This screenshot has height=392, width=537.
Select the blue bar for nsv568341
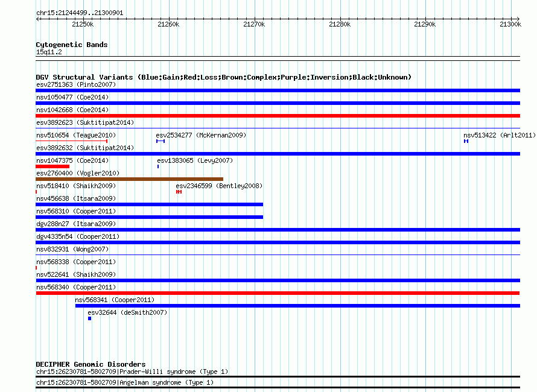click(x=297, y=306)
